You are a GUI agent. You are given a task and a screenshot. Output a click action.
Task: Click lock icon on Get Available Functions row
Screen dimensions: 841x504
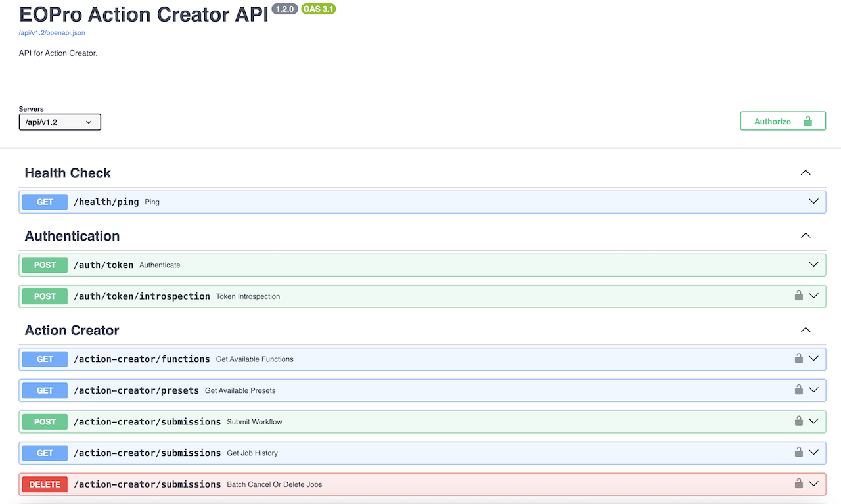pyautogui.click(x=798, y=359)
